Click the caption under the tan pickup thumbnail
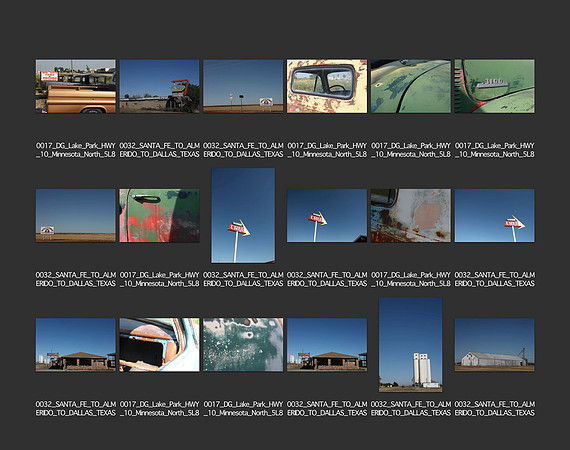Viewport: 570px width, 450px height. point(76,150)
